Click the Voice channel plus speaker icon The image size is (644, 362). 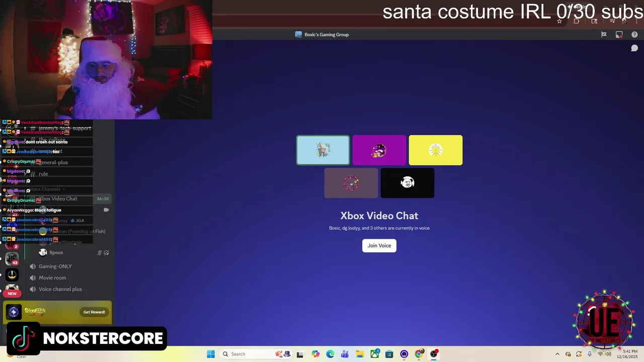coord(33,289)
